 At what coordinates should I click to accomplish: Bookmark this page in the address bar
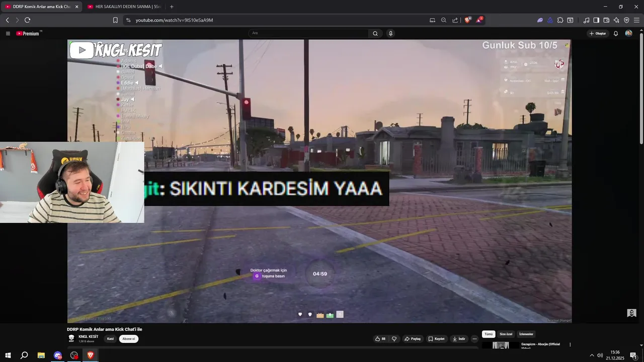tap(115, 20)
